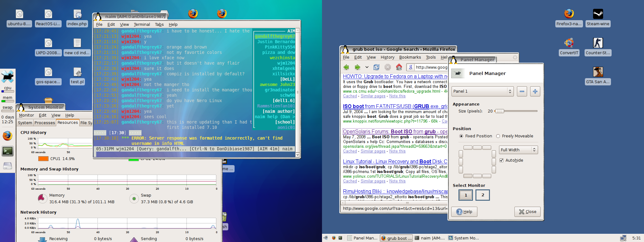This screenshot has width=644, height=242.
Task: Go to Firefox home page icon
Action: pos(399,67)
